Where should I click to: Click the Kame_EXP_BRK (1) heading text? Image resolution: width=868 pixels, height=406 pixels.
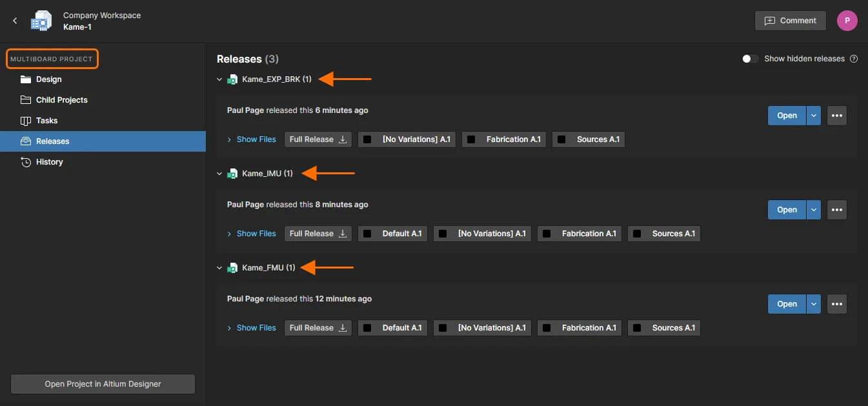click(277, 79)
